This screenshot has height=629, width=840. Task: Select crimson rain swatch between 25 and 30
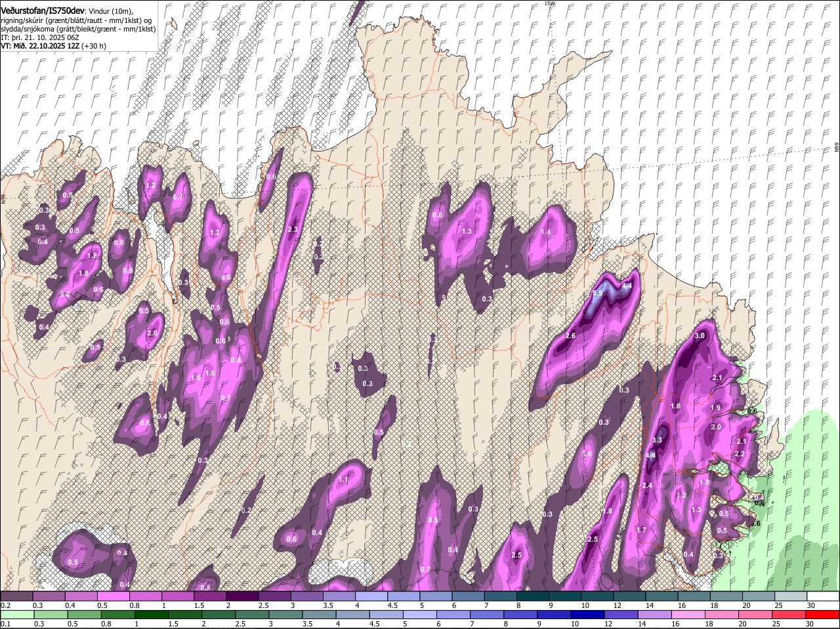788,615
